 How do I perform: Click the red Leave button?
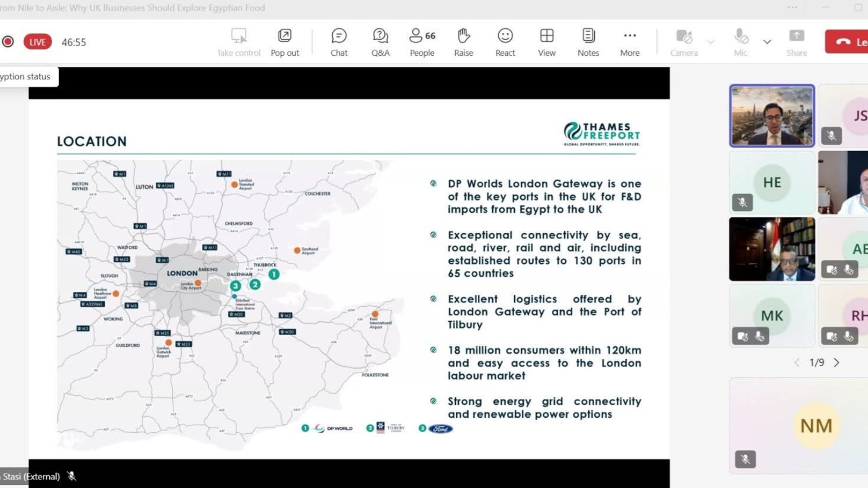coord(848,42)
